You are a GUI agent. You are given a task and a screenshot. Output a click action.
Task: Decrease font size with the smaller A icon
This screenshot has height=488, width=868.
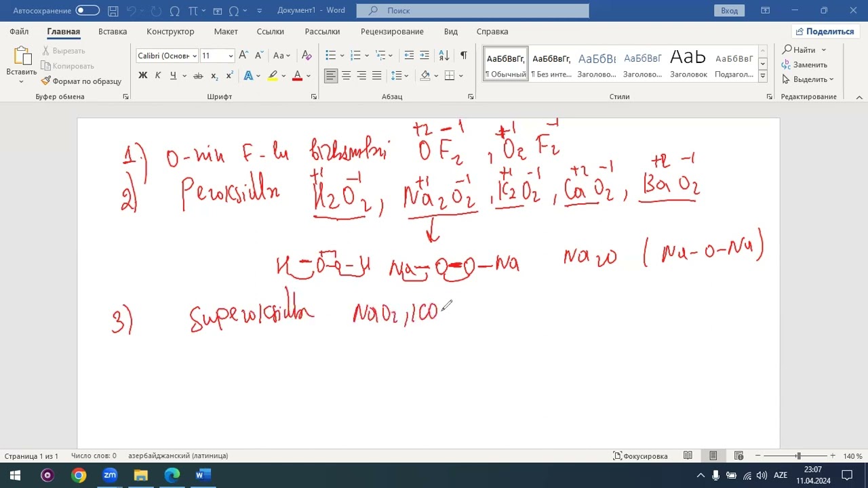259,56
